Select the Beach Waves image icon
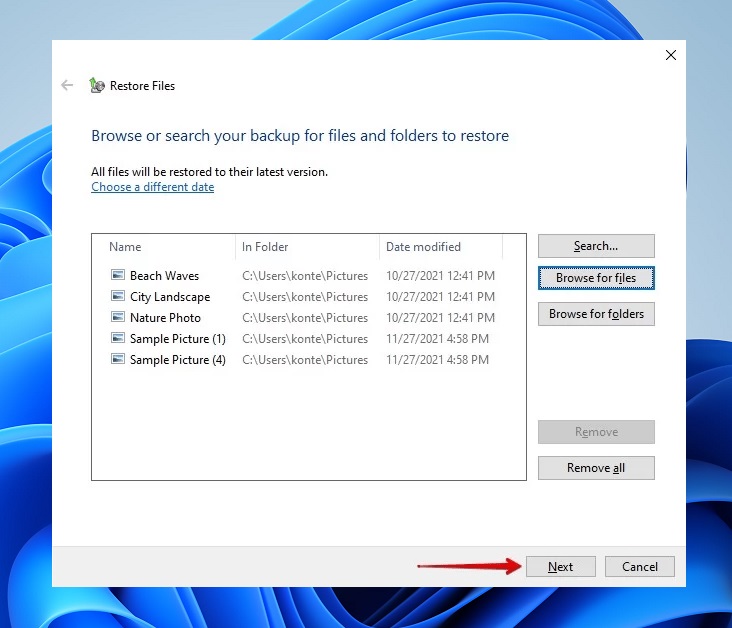Image resolution: width=732 pixels, height=628 pixels. pyautogui.click(x=118, y=275)
